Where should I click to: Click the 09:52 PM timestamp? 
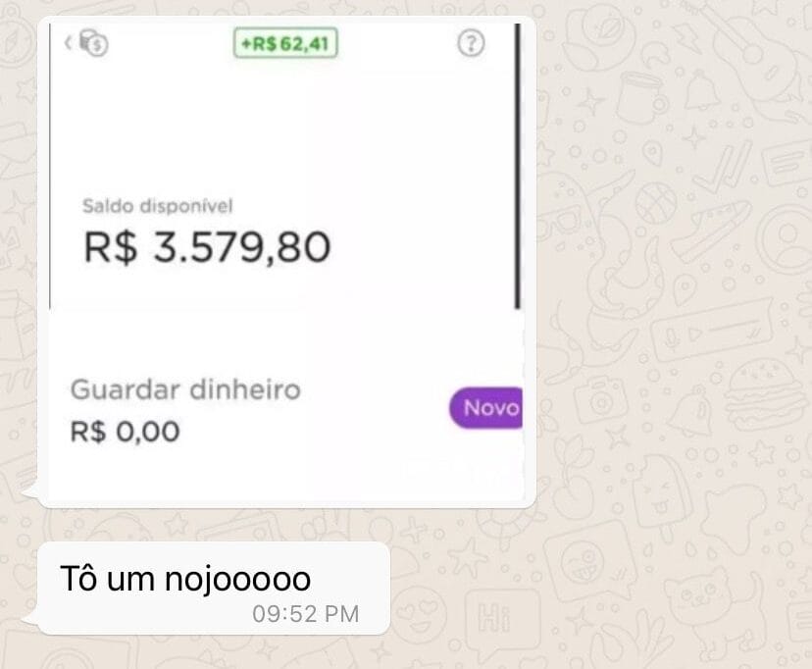(306, 614)
